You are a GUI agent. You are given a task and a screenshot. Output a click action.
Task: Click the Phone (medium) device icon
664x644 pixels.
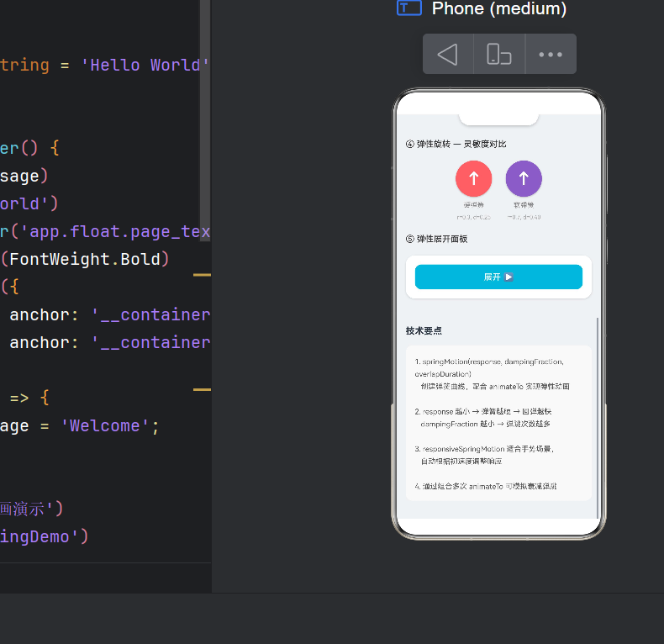click(x=409, y=8)
